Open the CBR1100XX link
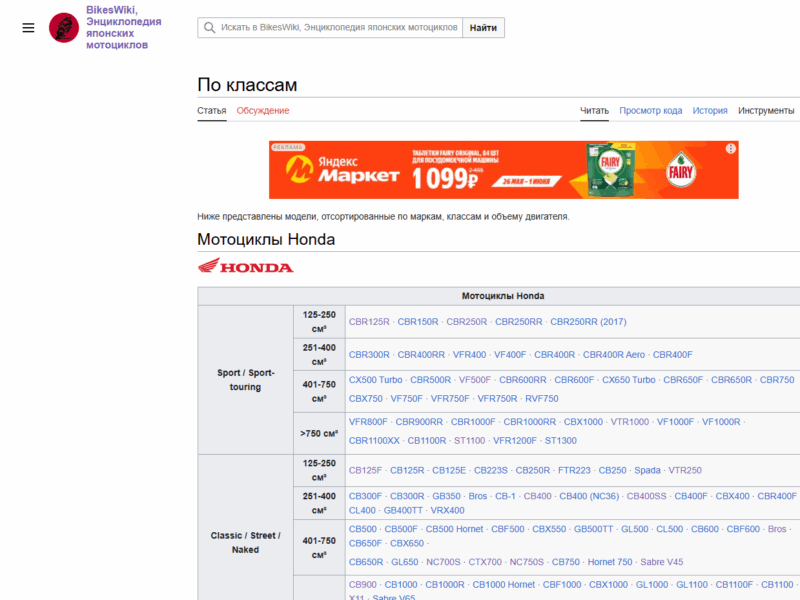 [374, 441]
